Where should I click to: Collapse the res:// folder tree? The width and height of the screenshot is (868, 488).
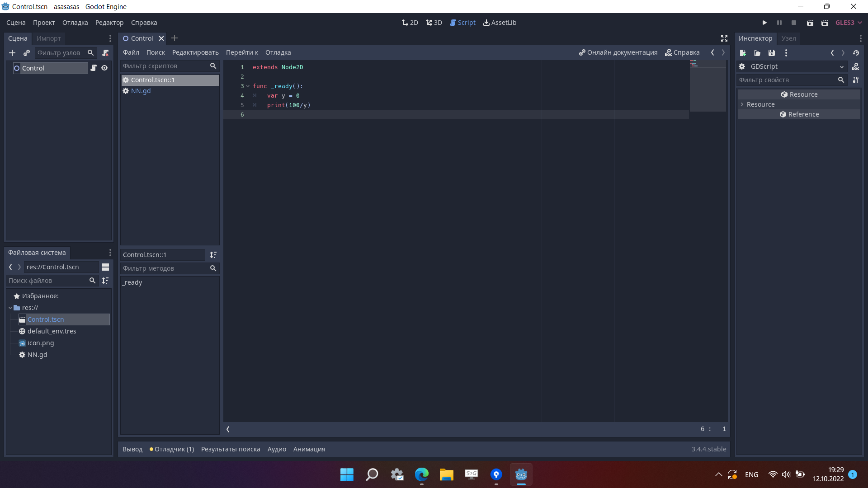coord(10,308)
